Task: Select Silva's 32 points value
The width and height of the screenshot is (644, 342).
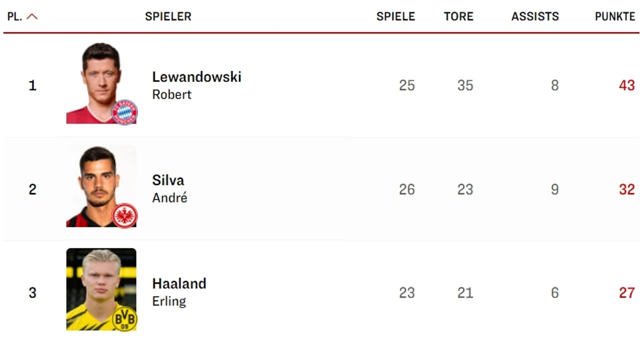Action: 627,189
